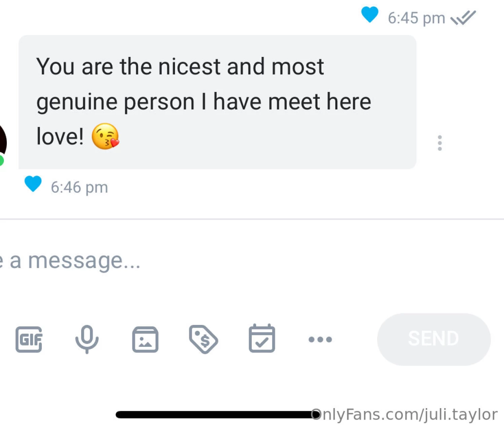Set message price with tag icon
The image size is (504, 430).
pyautogui.click(x=203, y=340)
